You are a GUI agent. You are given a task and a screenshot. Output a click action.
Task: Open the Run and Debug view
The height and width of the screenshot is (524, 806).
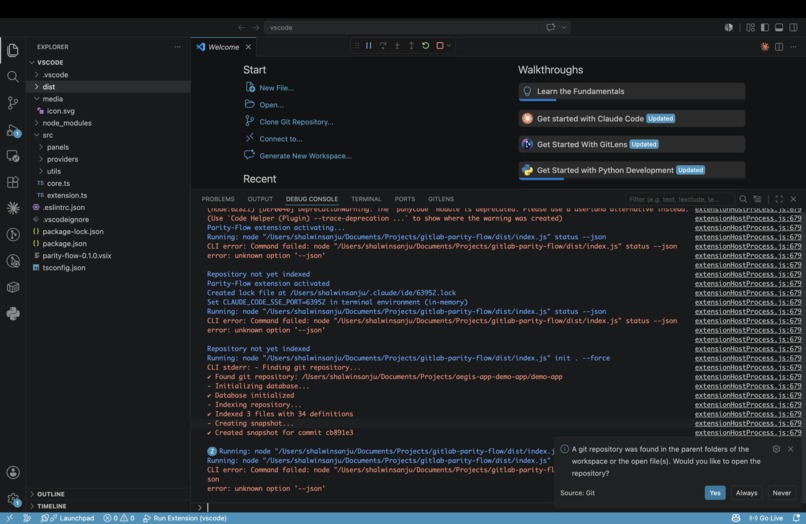tap(13, 130)
